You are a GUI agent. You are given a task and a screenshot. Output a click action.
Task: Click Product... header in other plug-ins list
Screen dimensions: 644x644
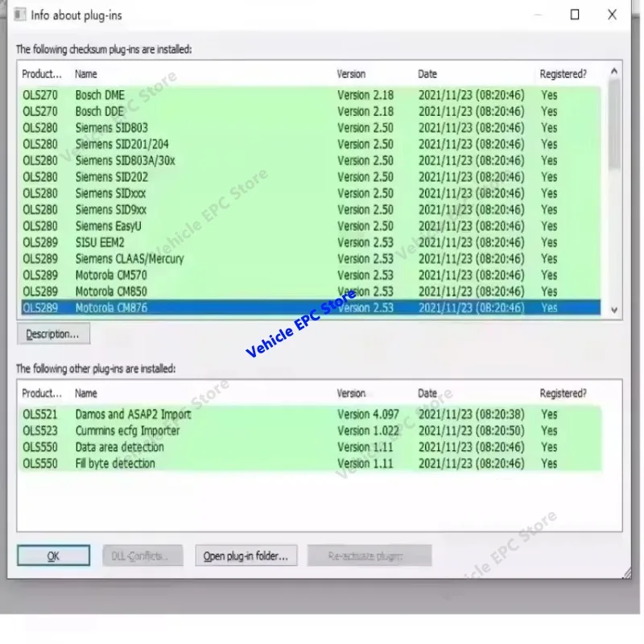coord(42,394)
